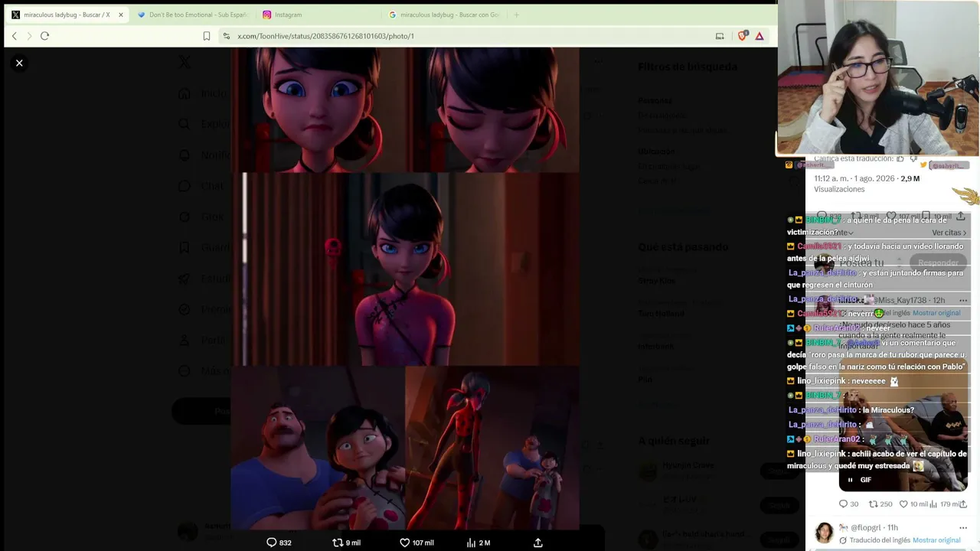
Task: Go back using the browser back arrow
Action: point(14,36)
